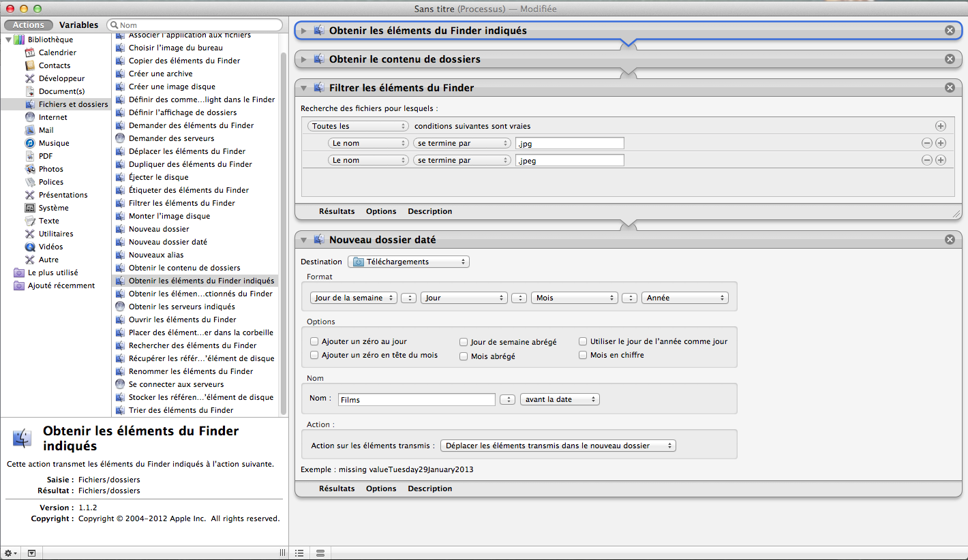This screenshot has height=560, width=968.
Task: Delete the Nouveau dossier daté action
Action: (950, 240)
